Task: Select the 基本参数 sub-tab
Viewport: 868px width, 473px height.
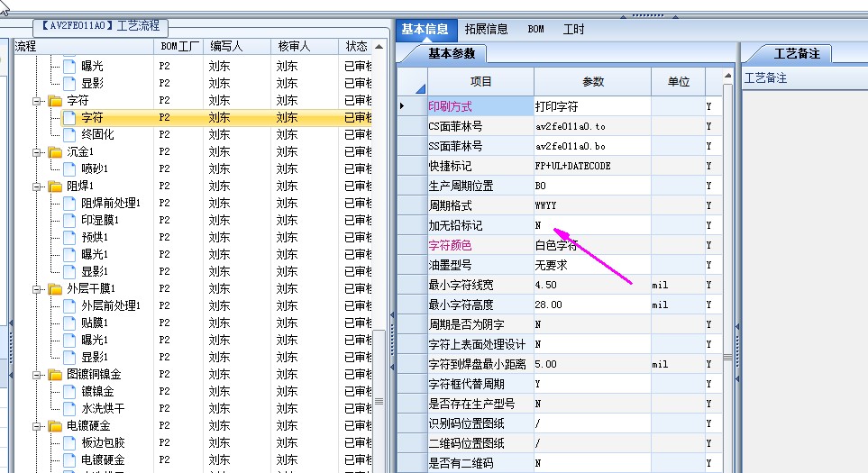Action: point(452,54)
